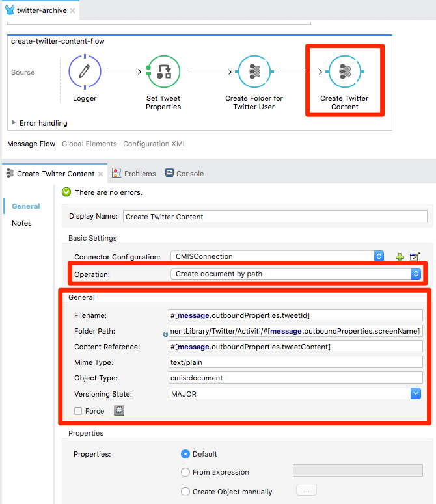Click the Source label in the flow
Image resolution: width=436 pixels, height=504 pixels.
(23, 72)
